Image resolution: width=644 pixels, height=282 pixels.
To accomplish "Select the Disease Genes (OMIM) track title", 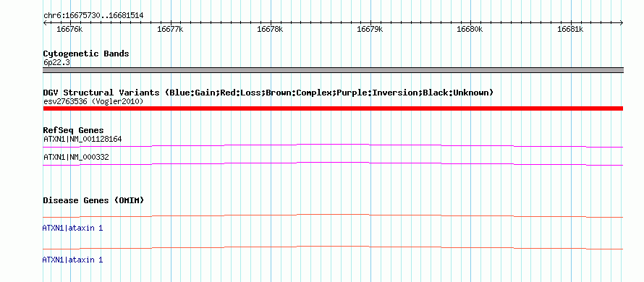I will [x=93, y=200].
